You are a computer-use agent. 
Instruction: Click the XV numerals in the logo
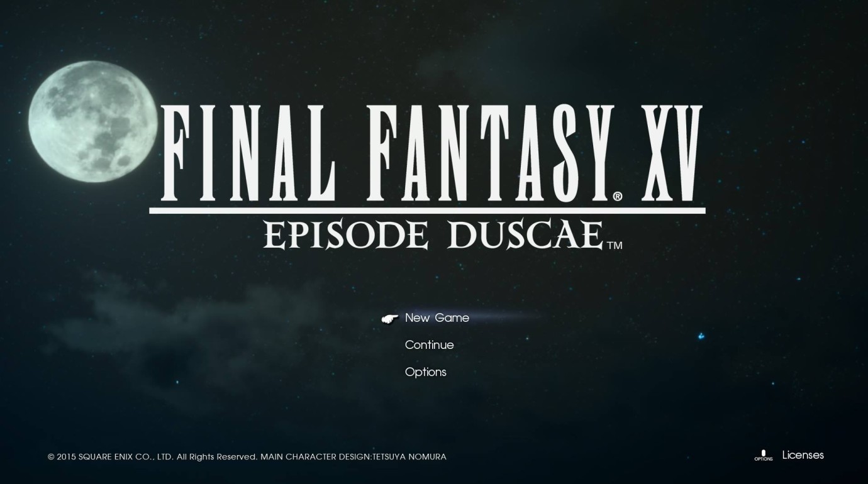[x=668, y=153]
